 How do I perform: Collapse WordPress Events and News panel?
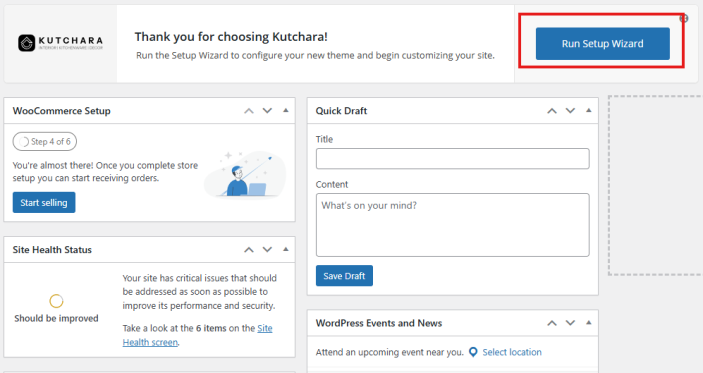point(589,322)
